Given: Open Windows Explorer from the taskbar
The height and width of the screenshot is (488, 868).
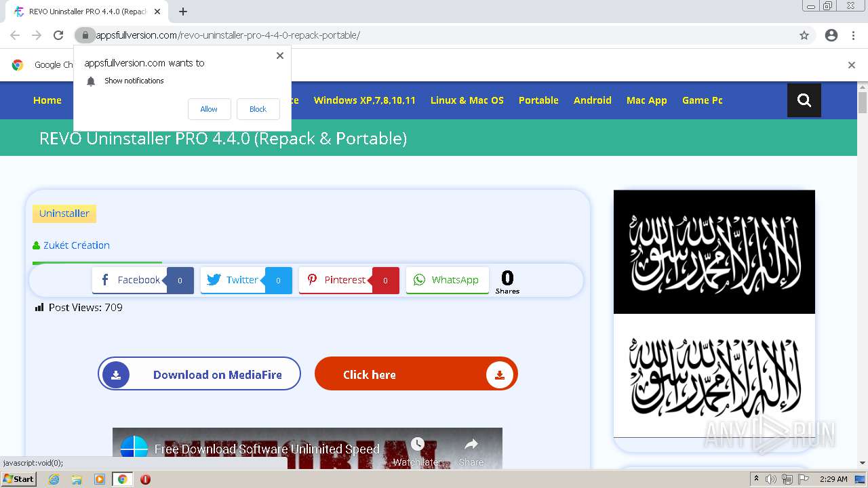Looking at the screenshot, I should click(77, 479).
